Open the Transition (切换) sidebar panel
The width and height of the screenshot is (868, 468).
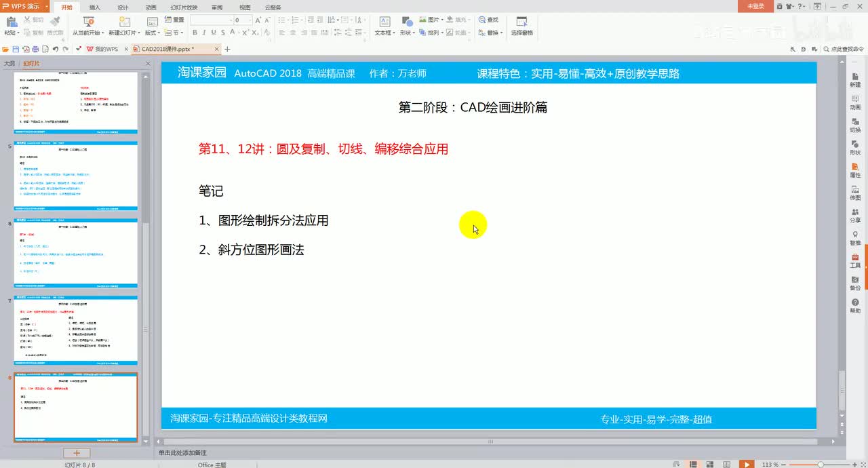(x=855, y=124)
